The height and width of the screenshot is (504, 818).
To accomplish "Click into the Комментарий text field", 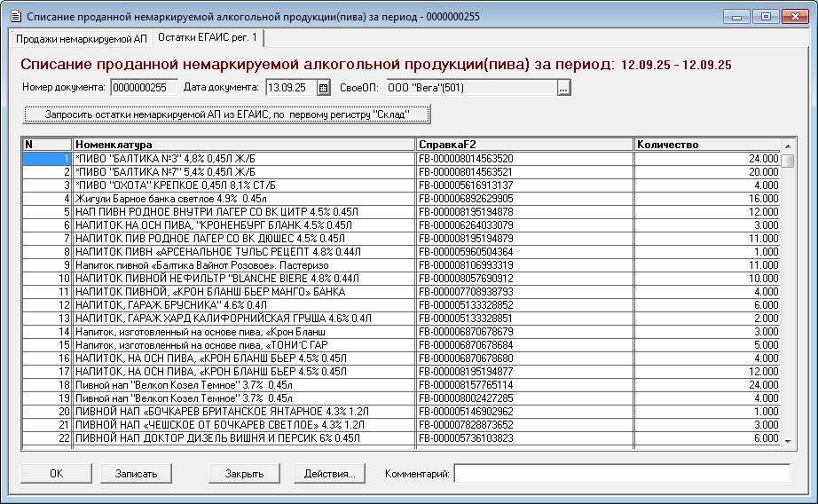I will click(x=621, y=474).
